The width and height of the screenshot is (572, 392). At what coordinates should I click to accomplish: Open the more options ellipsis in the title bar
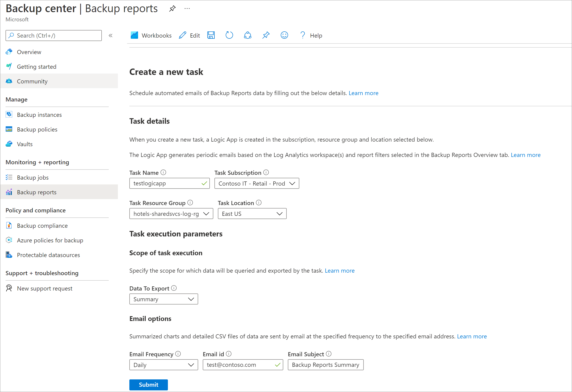coord(187,9)
